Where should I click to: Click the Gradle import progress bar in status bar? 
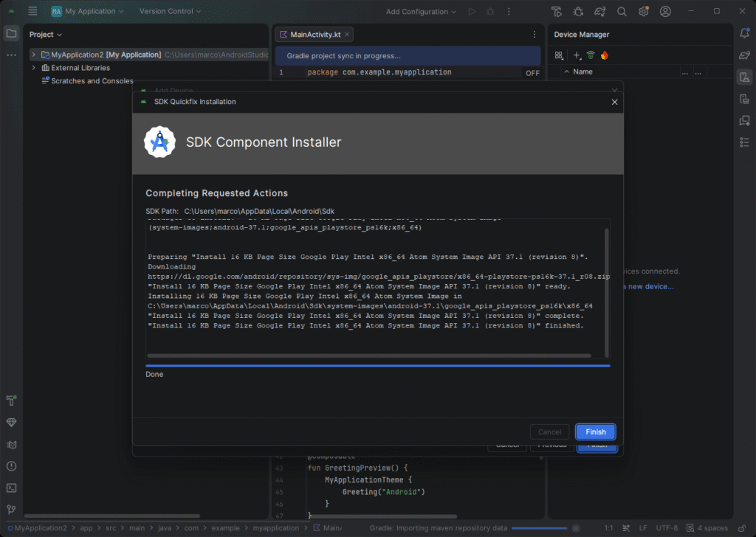540,528
